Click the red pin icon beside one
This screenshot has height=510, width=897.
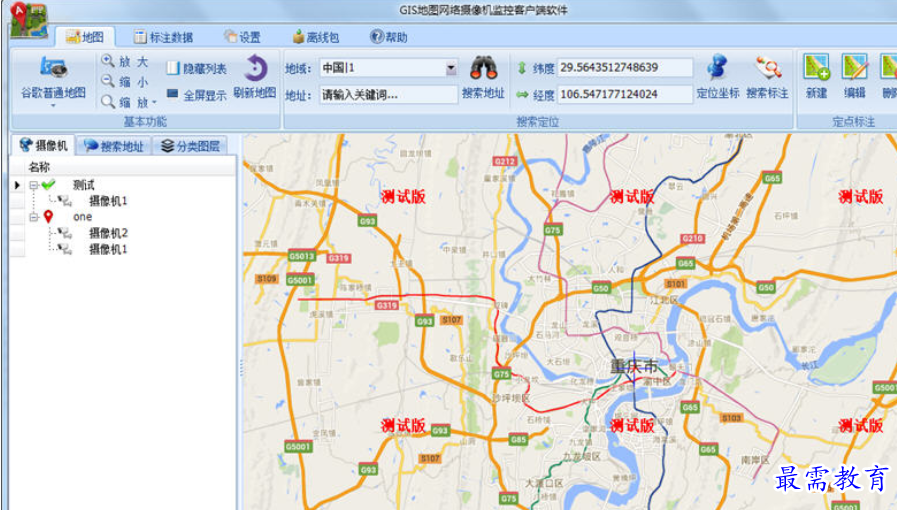click(48, 216)
